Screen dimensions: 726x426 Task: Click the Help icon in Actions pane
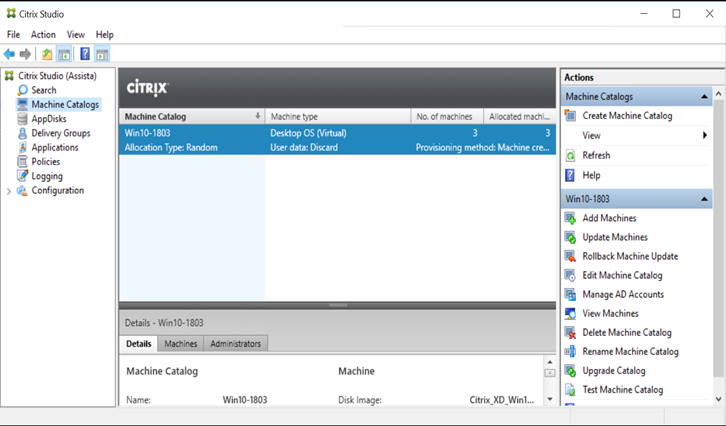coord(570,175)
